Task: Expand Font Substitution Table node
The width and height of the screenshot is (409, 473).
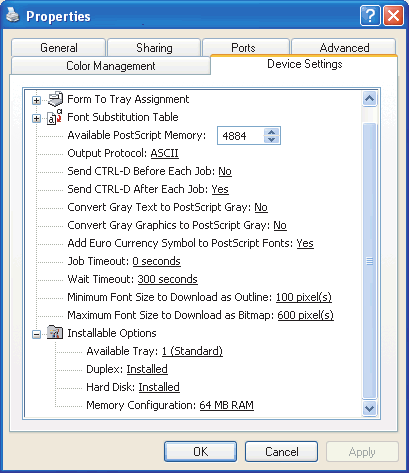Action: coord(37,118)
